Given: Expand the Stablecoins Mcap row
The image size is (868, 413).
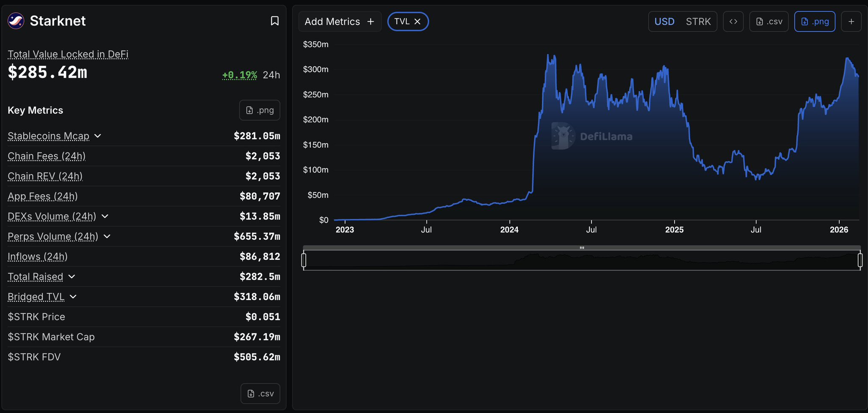Looking at the screenshot, I should coord(98,136).
